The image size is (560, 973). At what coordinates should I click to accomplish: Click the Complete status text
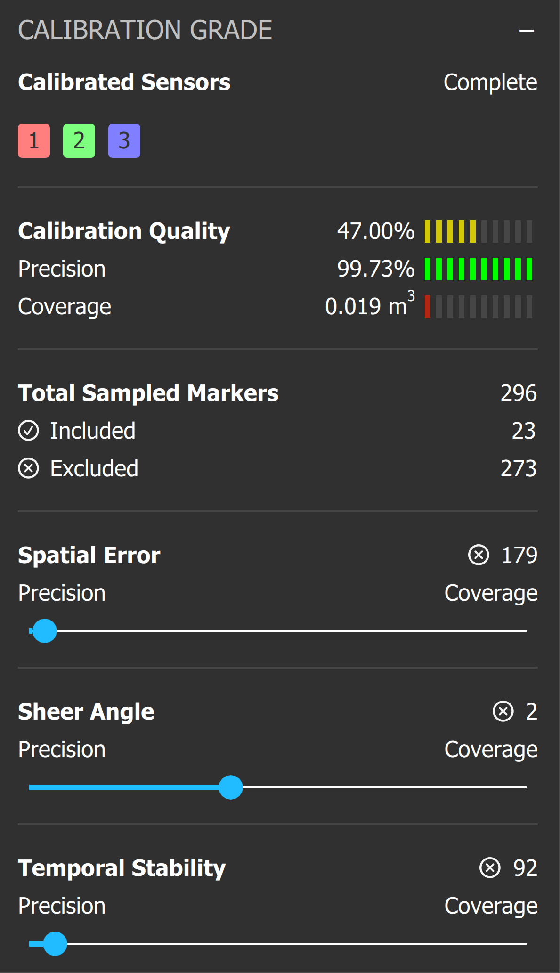pyautogui.click(x=490, y=82)
